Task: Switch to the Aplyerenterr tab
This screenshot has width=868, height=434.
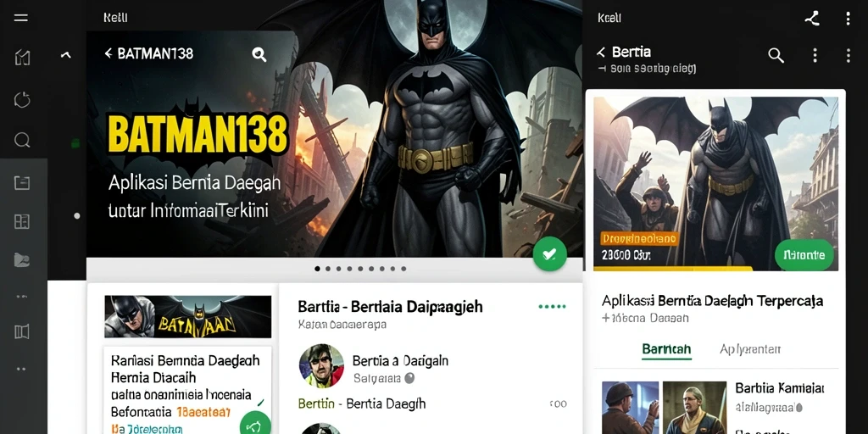Action: 750,349
